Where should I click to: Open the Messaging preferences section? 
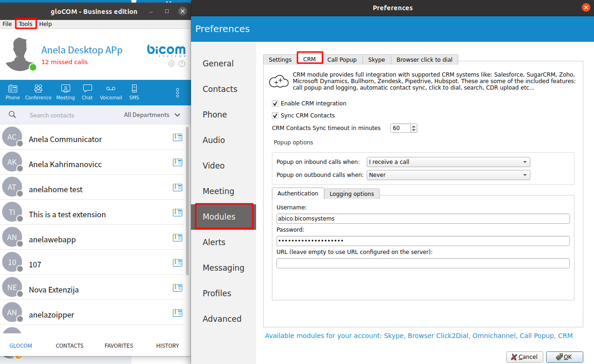coord(223,268)
